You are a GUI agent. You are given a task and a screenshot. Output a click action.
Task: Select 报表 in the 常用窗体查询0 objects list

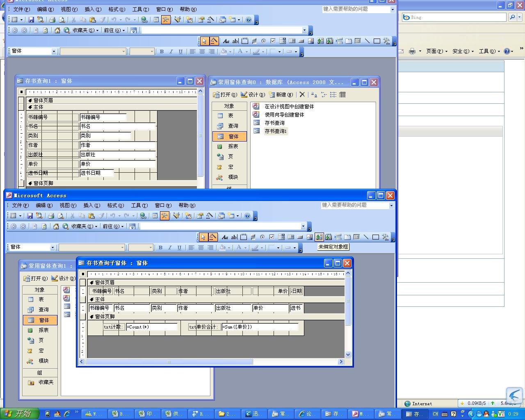[x=229, y=146]
